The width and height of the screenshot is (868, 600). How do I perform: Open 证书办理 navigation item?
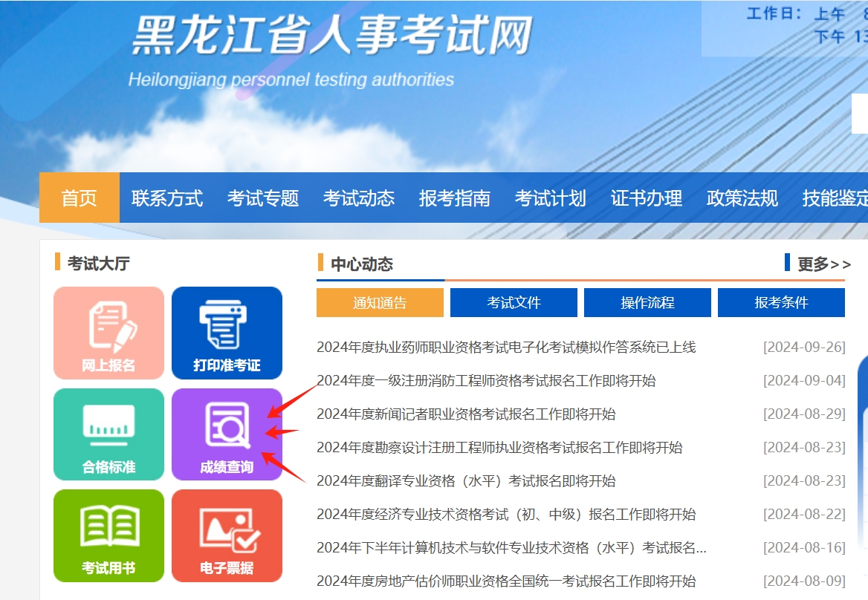[647, 198]
